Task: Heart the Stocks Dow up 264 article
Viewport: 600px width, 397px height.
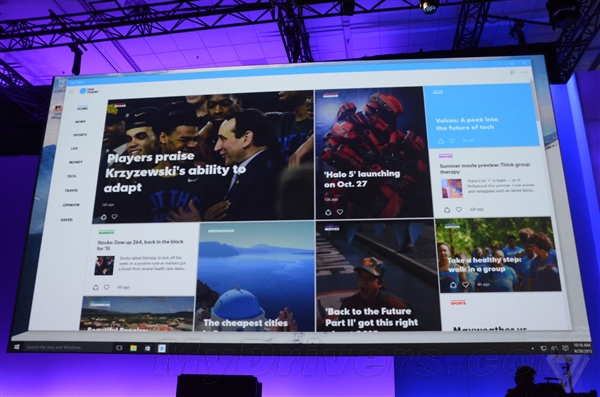Action: coord(107,287)
